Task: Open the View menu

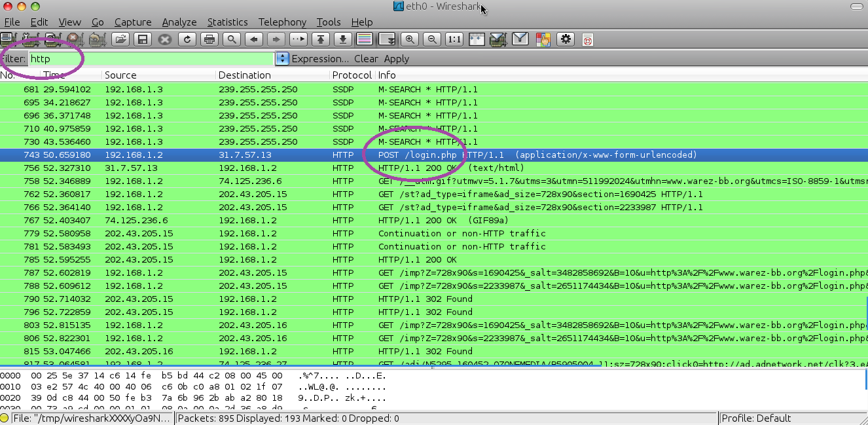Action: [x=70, y=22]
